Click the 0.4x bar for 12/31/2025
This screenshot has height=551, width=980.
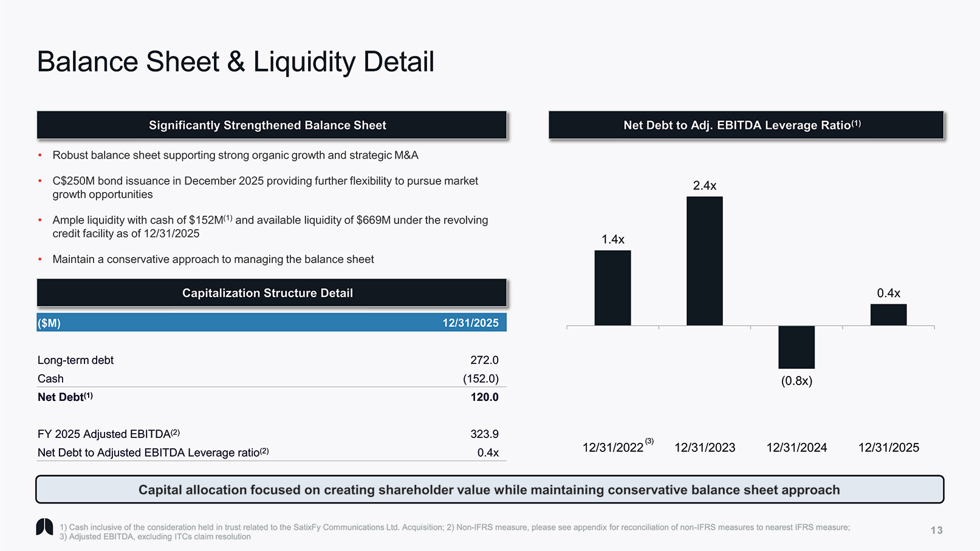pyautogui.click(x=888, y=315)
